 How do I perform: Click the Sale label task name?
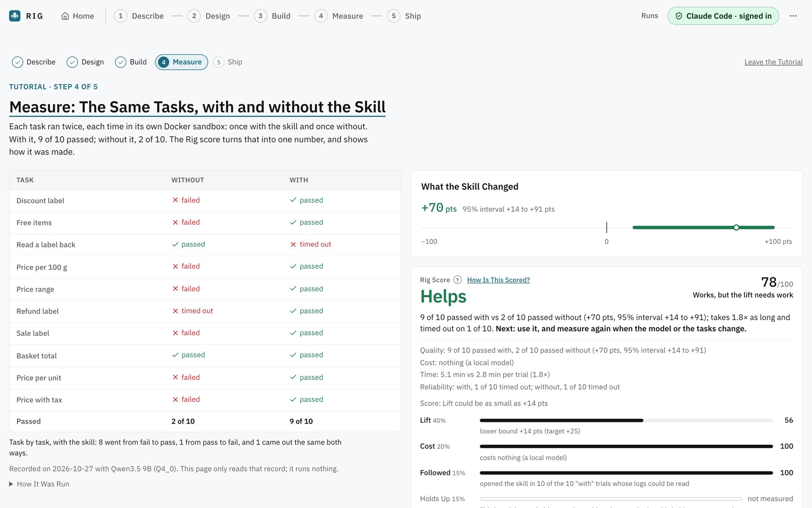[33, 333]
